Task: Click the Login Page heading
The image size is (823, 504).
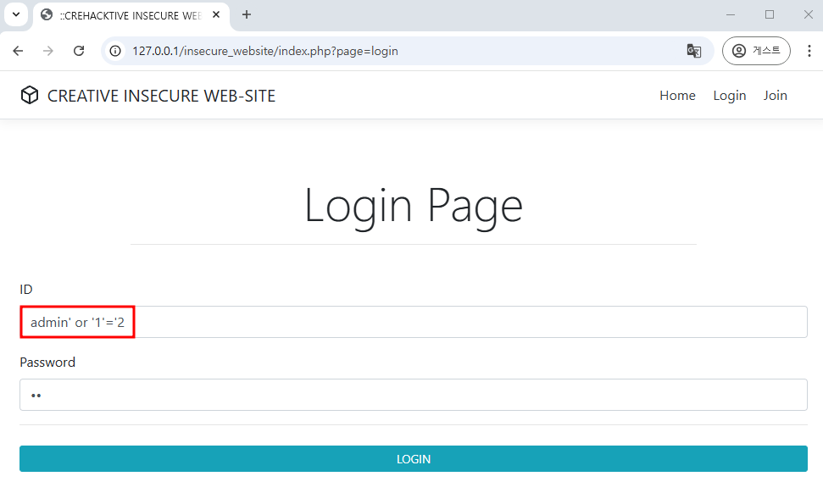Action: point(413,206)
